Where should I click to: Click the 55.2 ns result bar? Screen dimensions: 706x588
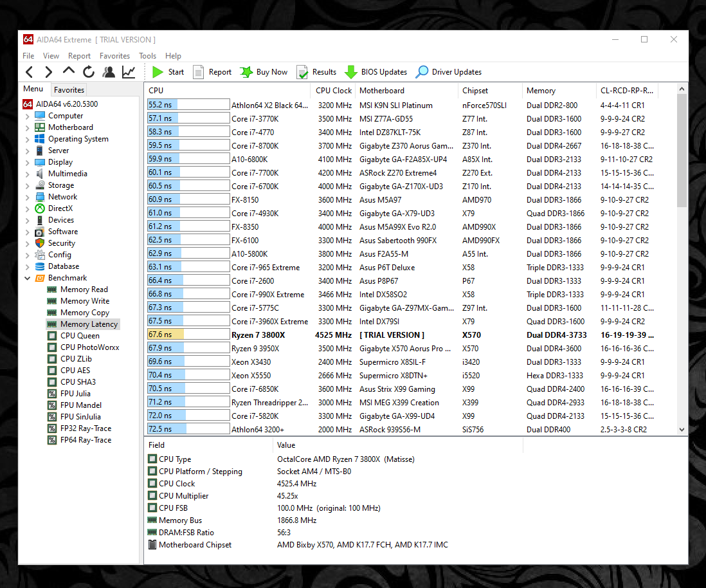188,104
